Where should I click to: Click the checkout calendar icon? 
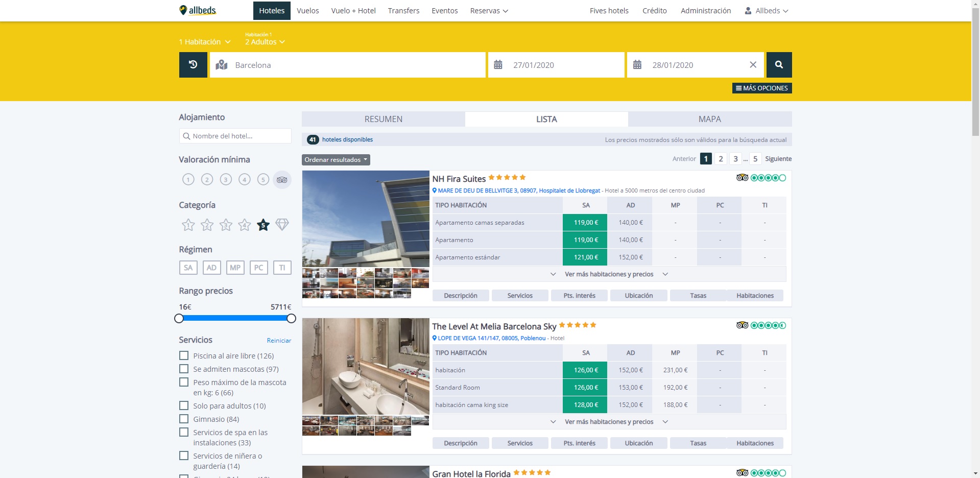[x=637, y=65]
